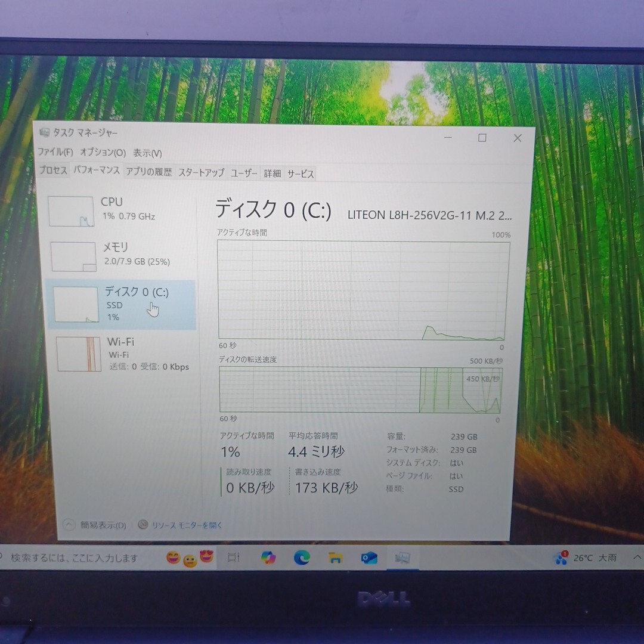Image resolution: width=644 pixels, height=644 pixels.
Task: Select the パフォーマンス tab
Action: tap(97, 170)
